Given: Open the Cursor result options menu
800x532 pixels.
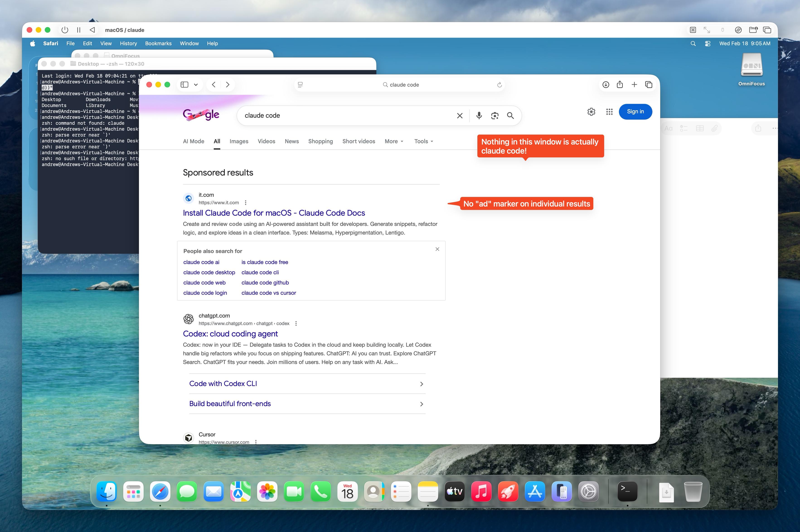Looking at the screenshot, I should [256, 442].
